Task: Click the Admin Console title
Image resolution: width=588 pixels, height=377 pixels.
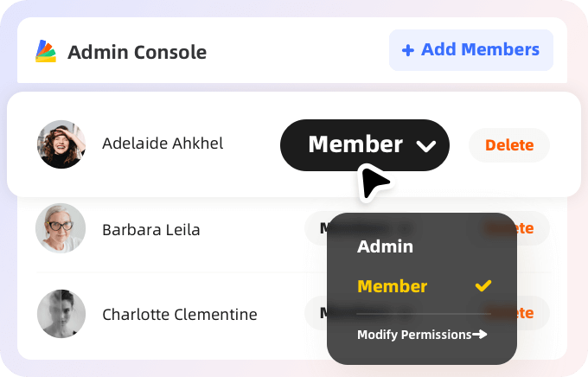Action: [x=137, y=52]
